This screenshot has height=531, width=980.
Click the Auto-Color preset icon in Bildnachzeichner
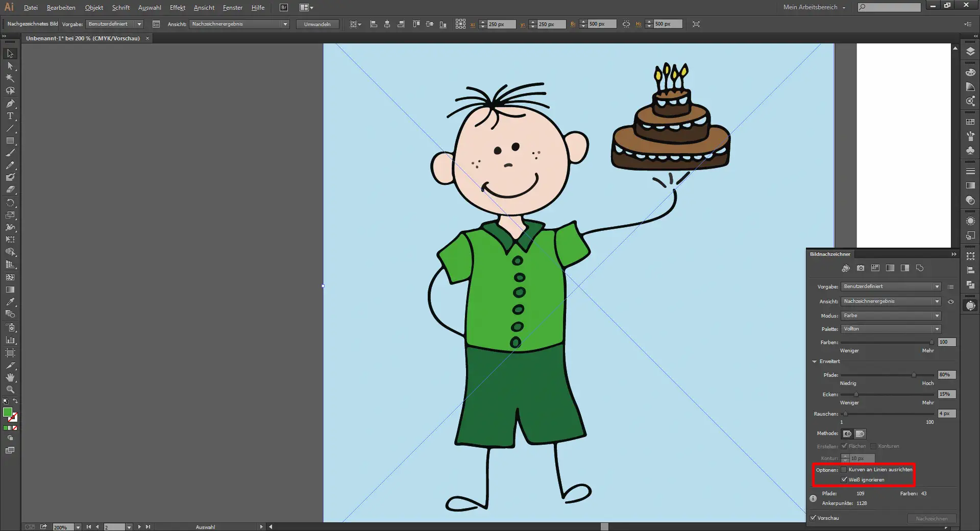(x=846, y=268)
